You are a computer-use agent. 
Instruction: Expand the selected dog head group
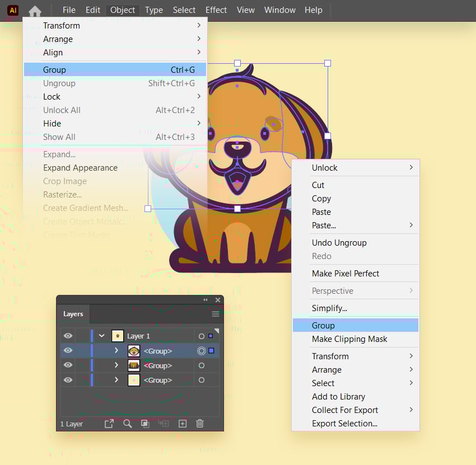116,351
